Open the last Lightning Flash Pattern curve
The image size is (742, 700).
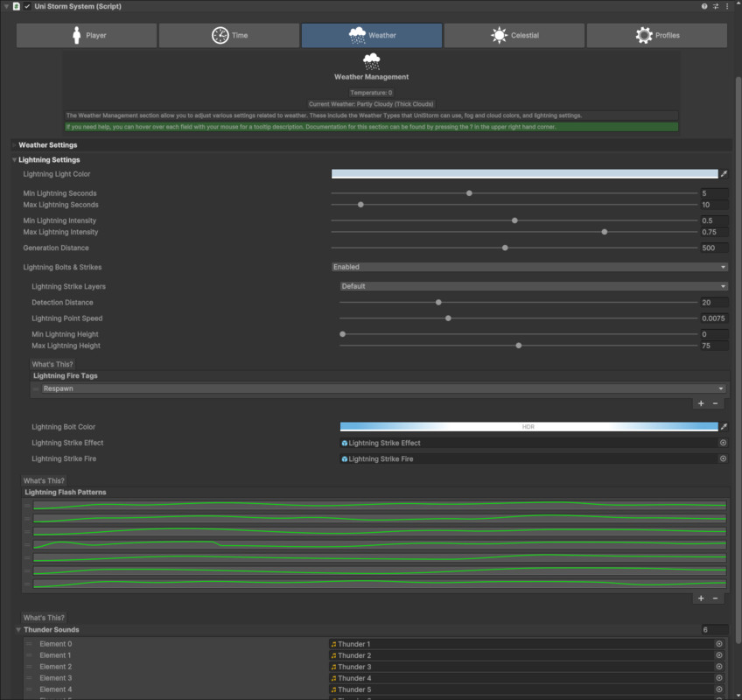[380, 584]
